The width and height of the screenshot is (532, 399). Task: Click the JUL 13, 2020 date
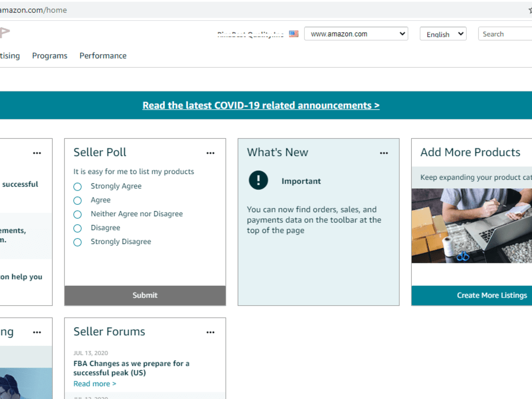pyautogui.click(x=90, y=353)
